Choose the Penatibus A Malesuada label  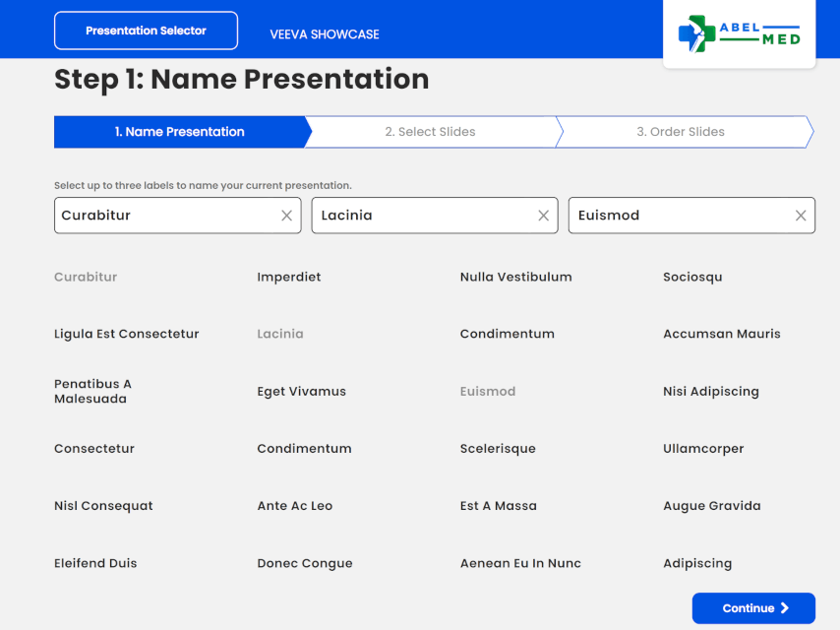92,391
